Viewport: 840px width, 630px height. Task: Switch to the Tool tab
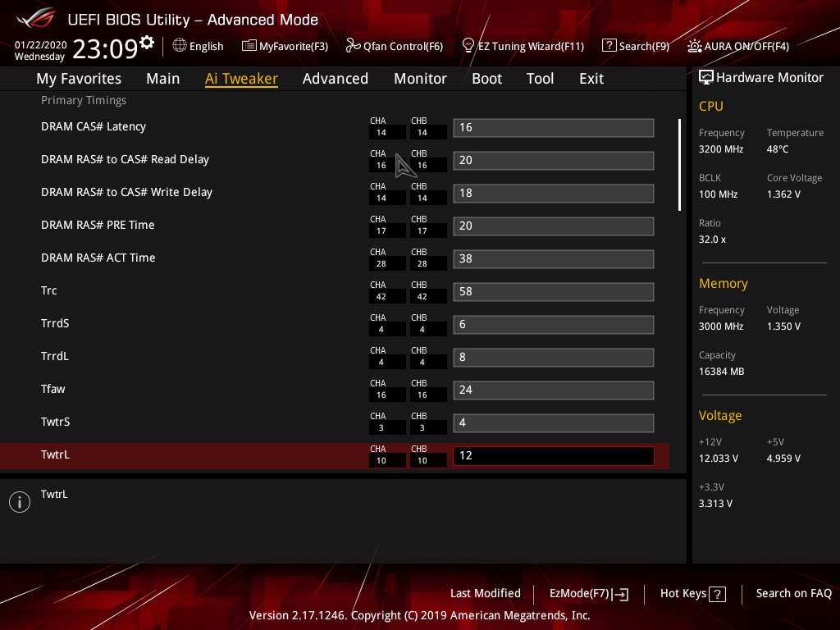540,79
